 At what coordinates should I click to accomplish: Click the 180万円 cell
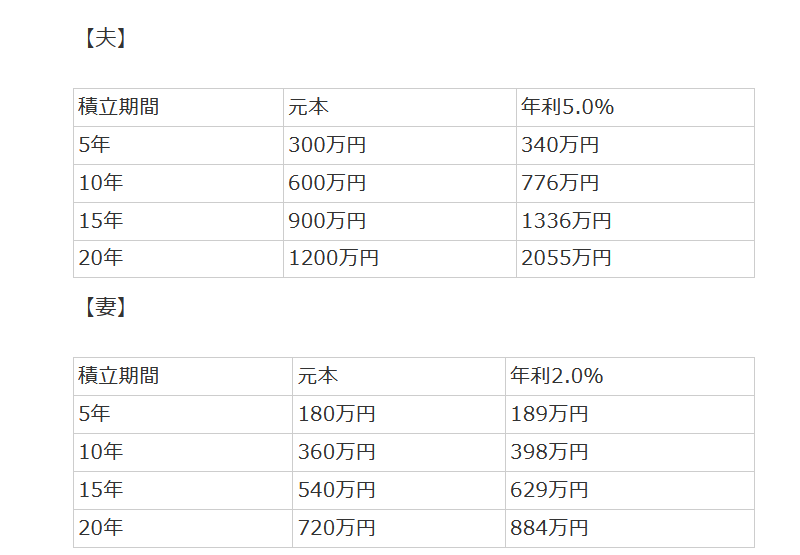pos(337,414)
